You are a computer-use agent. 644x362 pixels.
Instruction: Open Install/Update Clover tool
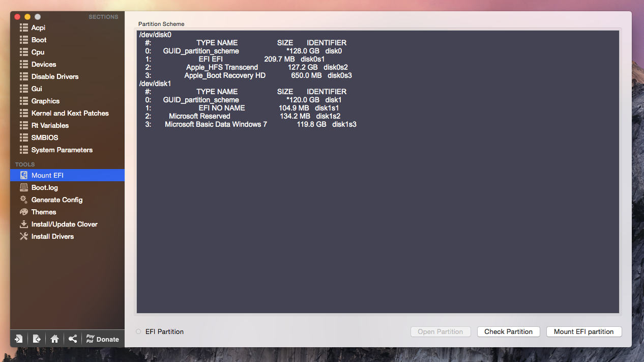pyautogui.click(x=67, y=224)
